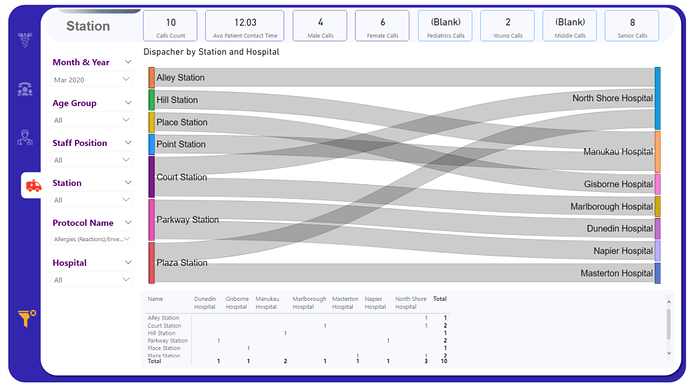Viewport: 690px width, 387px height.
Task: Select Hill Station row in table
Action: coord(297,333)
